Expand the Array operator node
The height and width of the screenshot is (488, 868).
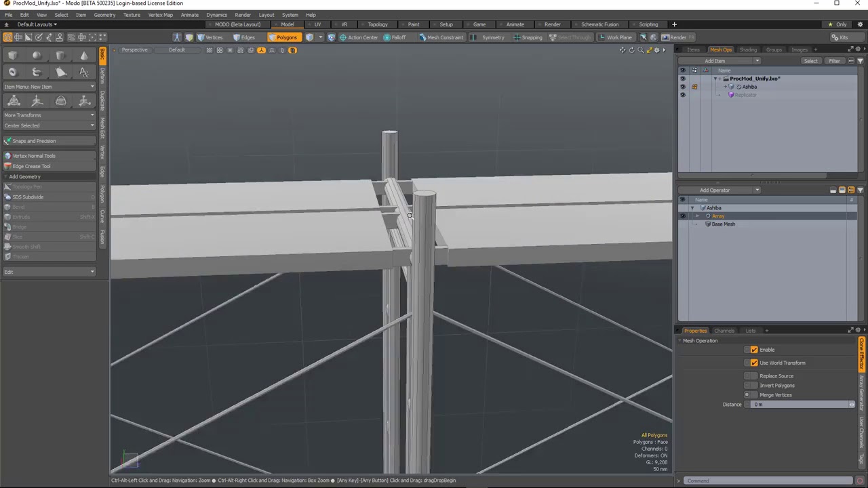(697, 216)
